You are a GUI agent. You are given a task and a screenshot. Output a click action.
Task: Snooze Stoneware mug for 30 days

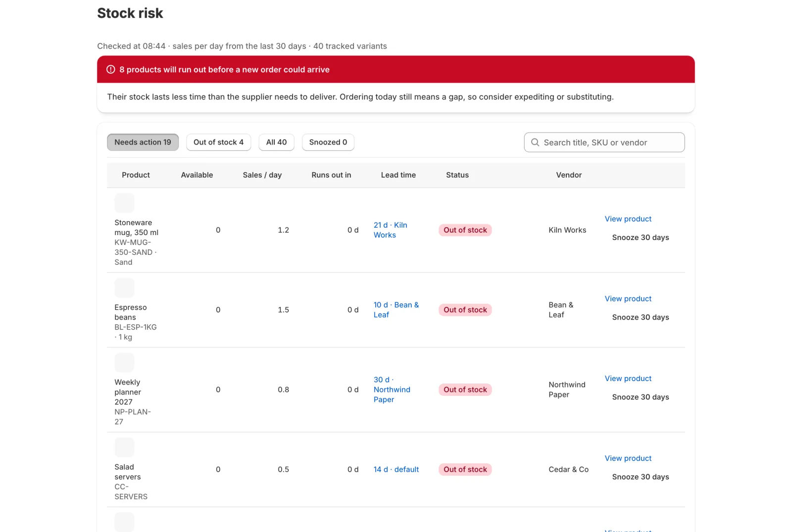(640, 238)
